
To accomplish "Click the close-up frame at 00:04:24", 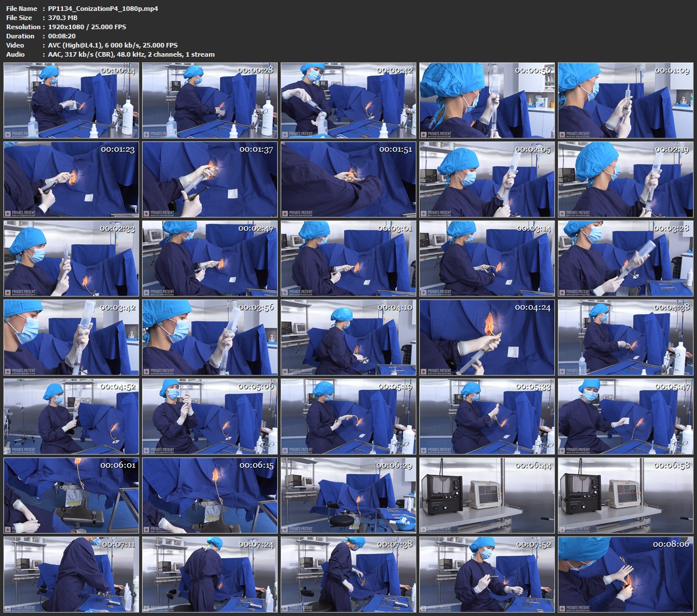I will coord(487,337).
